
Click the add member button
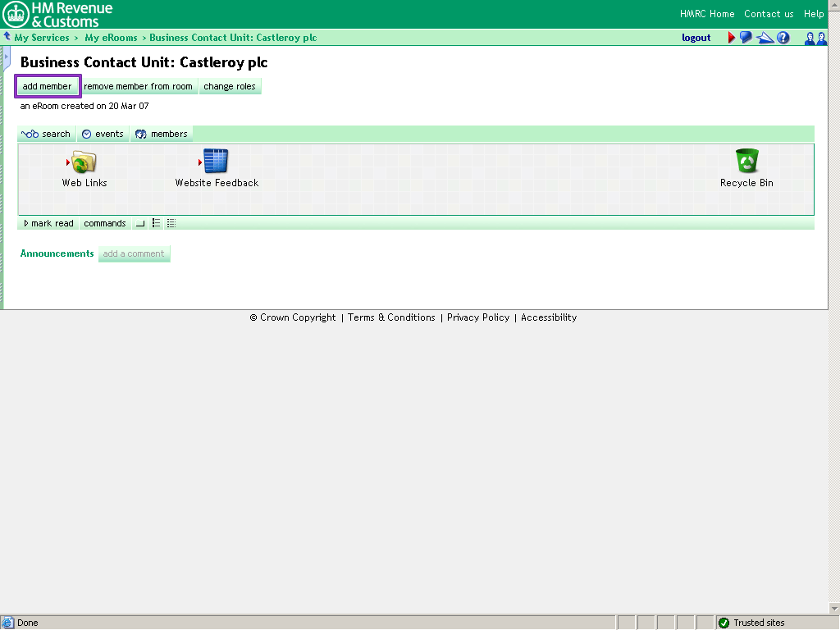(47, 86)
